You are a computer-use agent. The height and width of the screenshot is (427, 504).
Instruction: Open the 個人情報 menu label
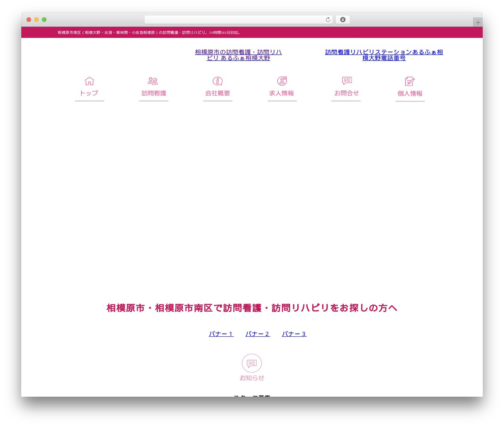(x=410, y=94)
